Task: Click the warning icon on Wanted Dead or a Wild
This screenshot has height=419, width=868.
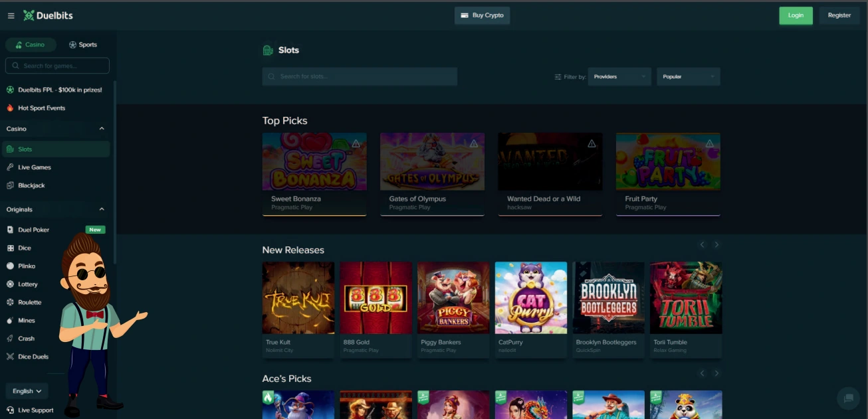Action: point(592,143)
